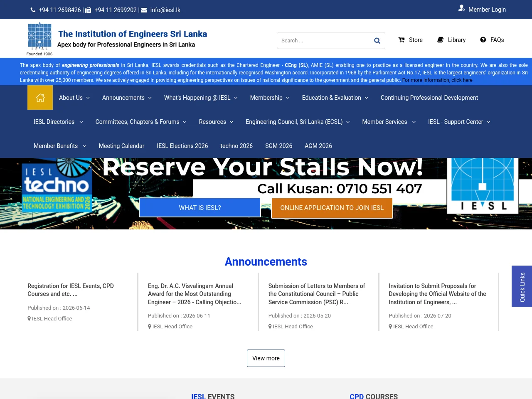Click the Member Login user icon
The height and width of the screenshot is (399, 532).
461,8
